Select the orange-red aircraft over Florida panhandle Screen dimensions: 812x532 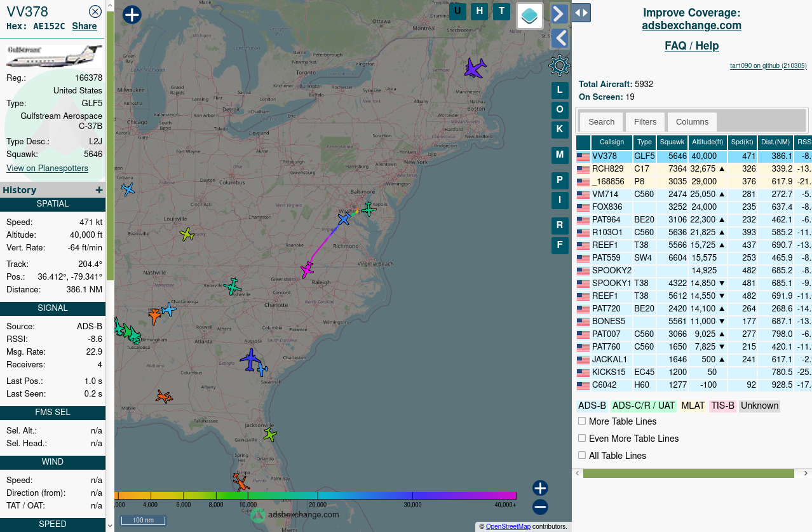[x=164, y=397]
